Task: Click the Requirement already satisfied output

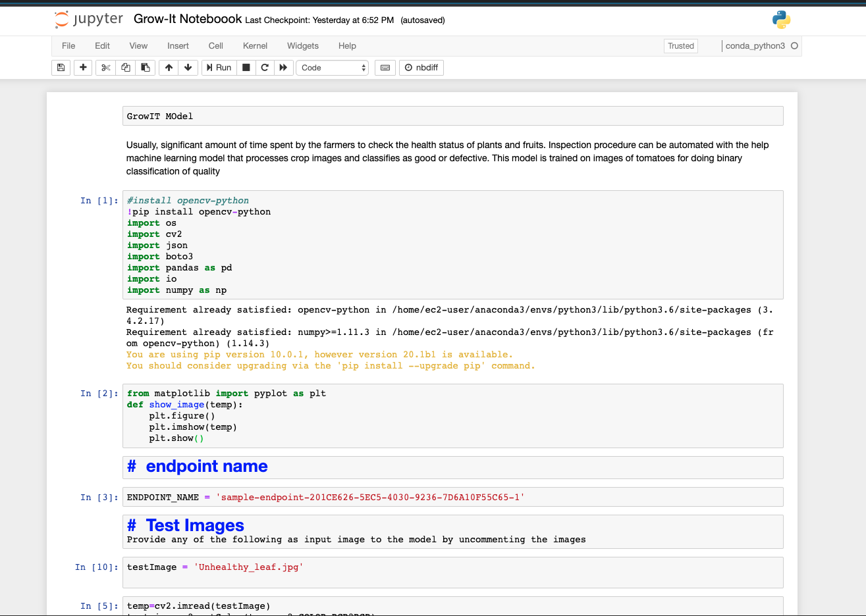Action: coord(450,326)
